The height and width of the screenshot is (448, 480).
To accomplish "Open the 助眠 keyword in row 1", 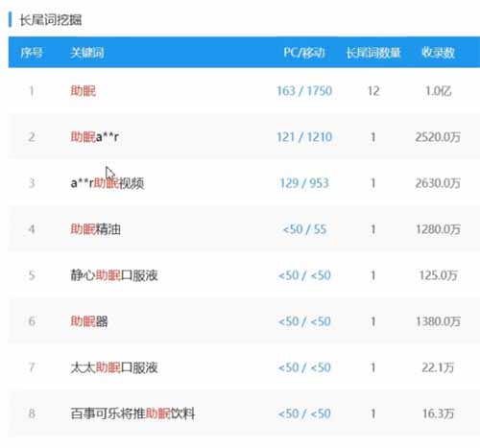I will 83,91.
